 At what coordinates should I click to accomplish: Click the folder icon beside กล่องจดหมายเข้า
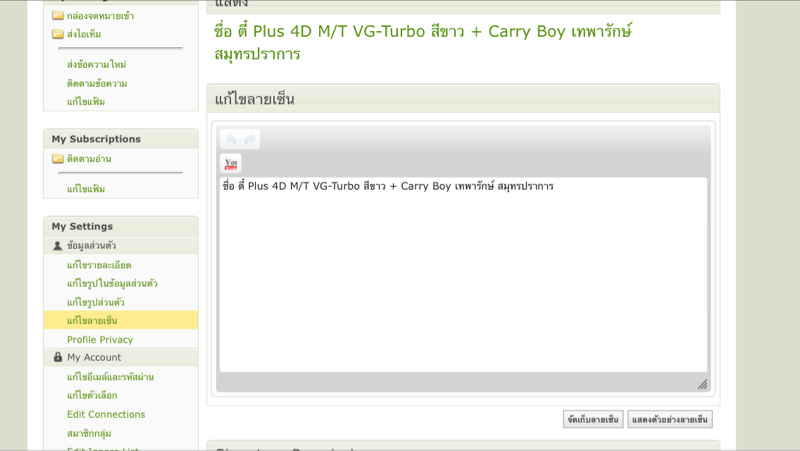(58, 16)
